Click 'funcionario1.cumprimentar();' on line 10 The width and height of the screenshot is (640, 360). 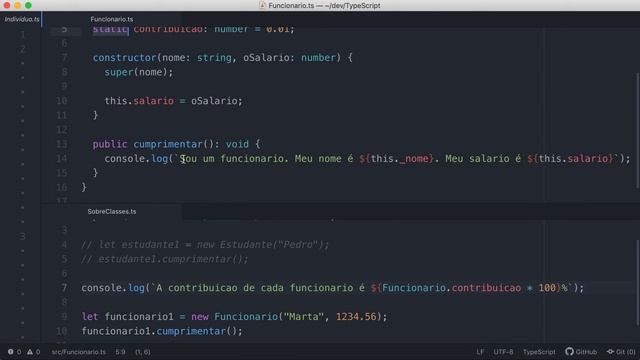tap(162, 331)
